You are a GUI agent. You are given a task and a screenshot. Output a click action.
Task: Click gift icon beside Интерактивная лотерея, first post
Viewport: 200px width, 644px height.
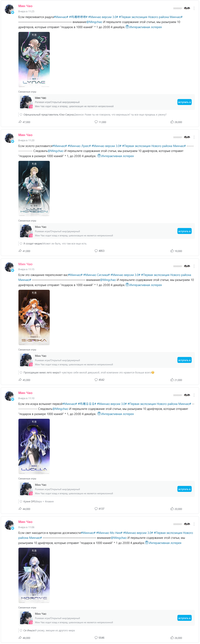tap(127, 27)
